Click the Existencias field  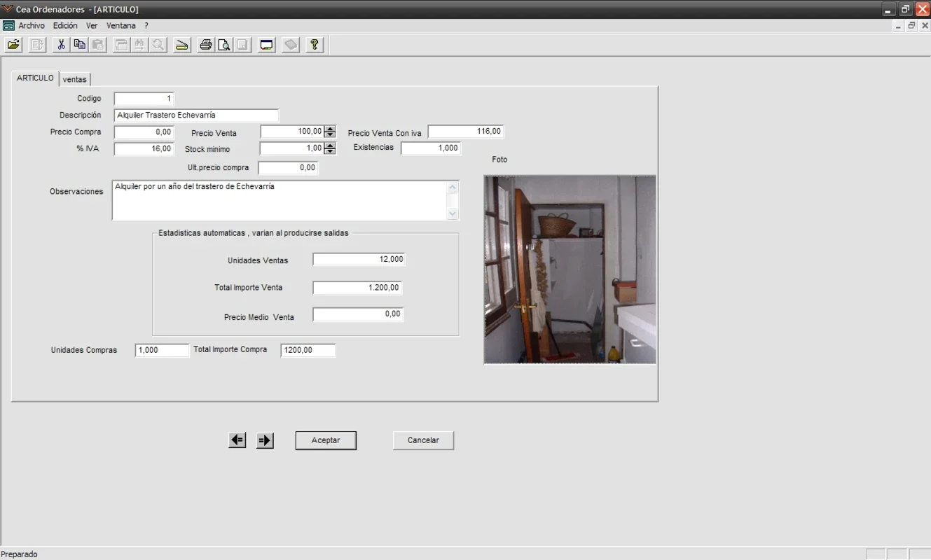431,148
